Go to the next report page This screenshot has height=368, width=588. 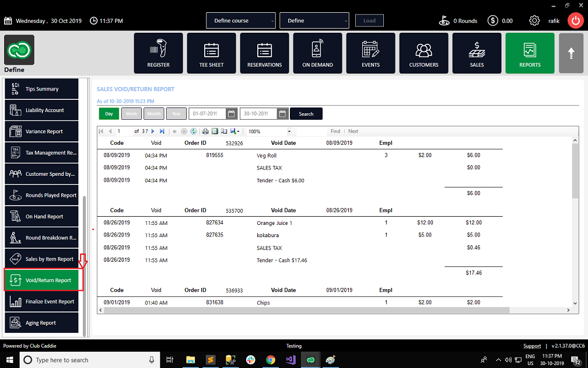153,131
